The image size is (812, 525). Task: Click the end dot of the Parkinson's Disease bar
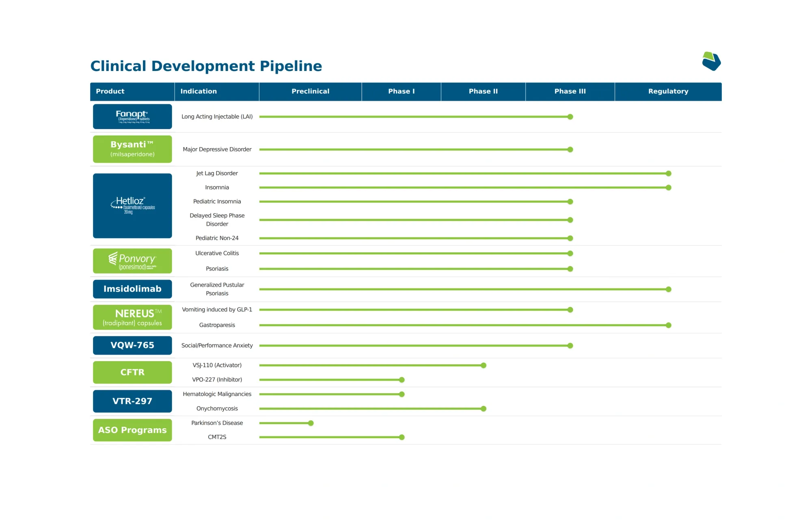coord(311,423)
